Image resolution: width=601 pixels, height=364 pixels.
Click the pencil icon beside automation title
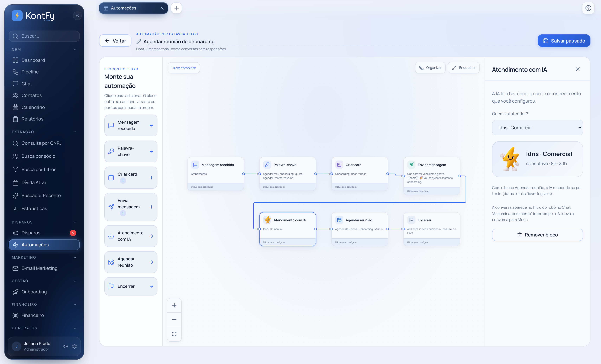[x=139, y=41]
